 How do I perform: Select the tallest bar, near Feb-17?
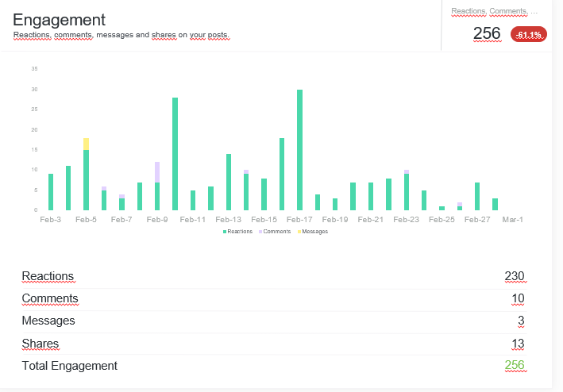point(299,149)
